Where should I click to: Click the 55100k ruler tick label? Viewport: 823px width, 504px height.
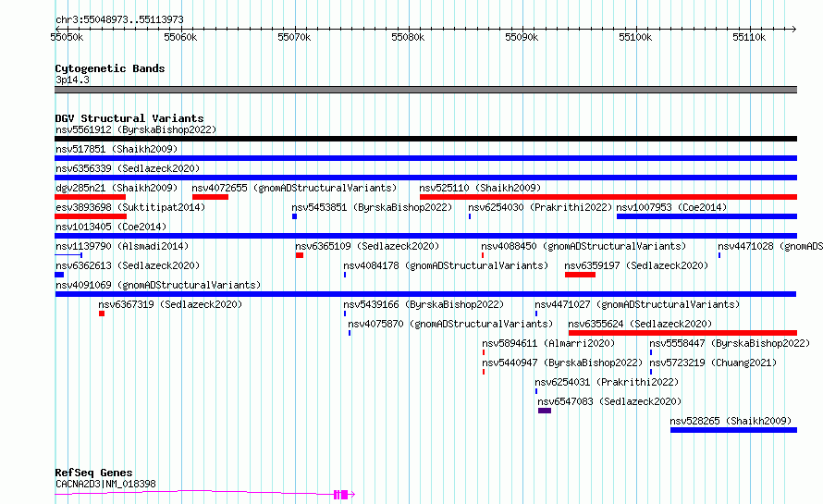tap(635, 37)
